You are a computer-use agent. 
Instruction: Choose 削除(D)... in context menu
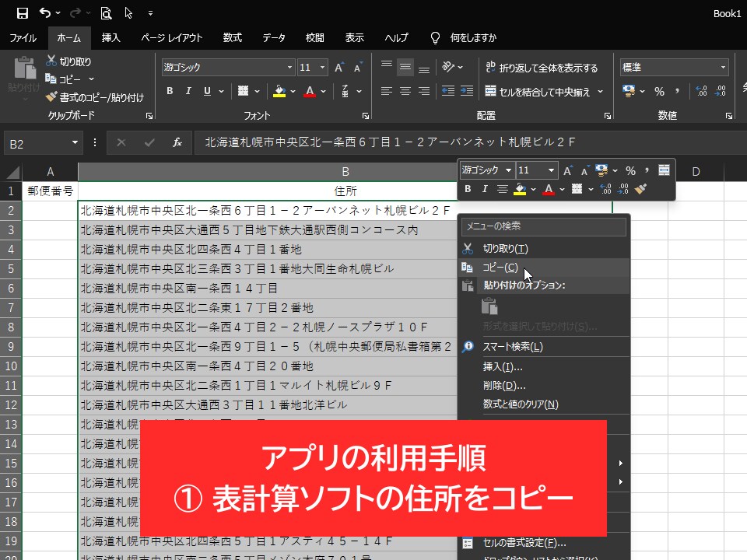544,386
